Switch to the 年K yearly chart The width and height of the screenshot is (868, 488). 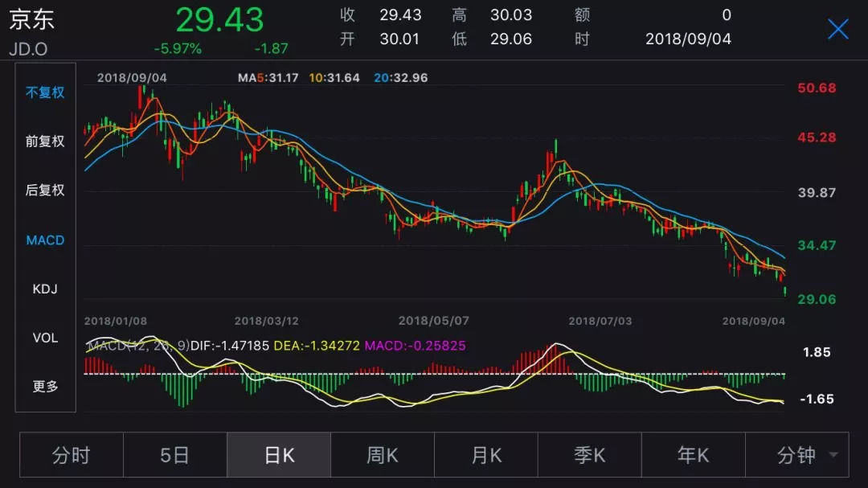click(693, 454)
